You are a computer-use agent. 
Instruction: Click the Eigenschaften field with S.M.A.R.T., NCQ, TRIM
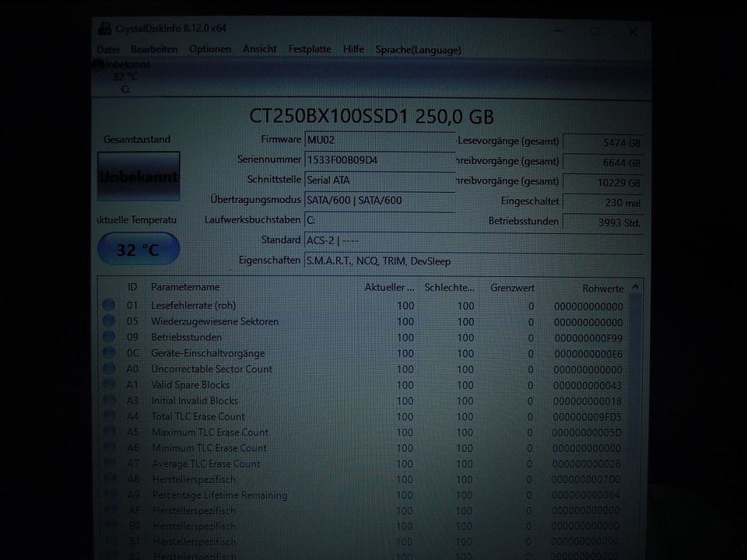pyautogui.click(x=474, y=261)
